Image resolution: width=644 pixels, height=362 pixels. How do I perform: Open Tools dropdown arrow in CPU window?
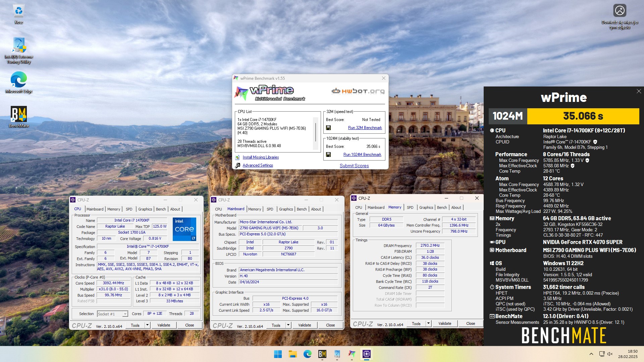pyautogui.click(x=147, y=325)
